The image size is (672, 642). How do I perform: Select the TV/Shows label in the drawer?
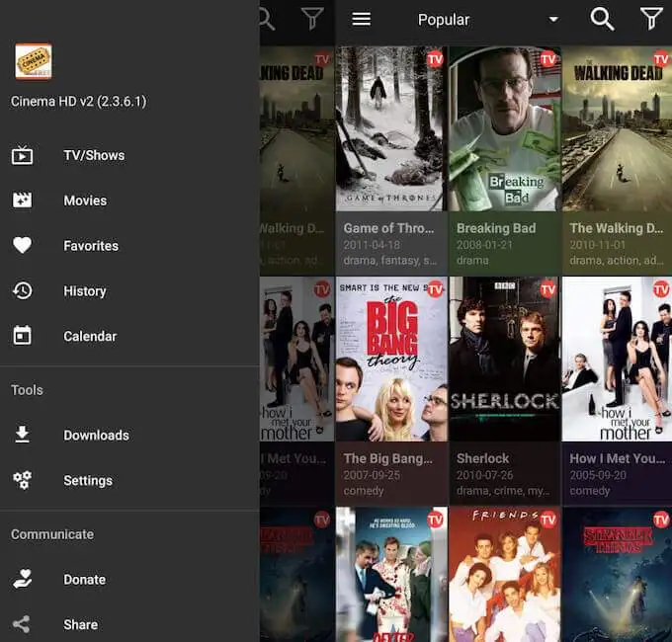tap(94, 155)
